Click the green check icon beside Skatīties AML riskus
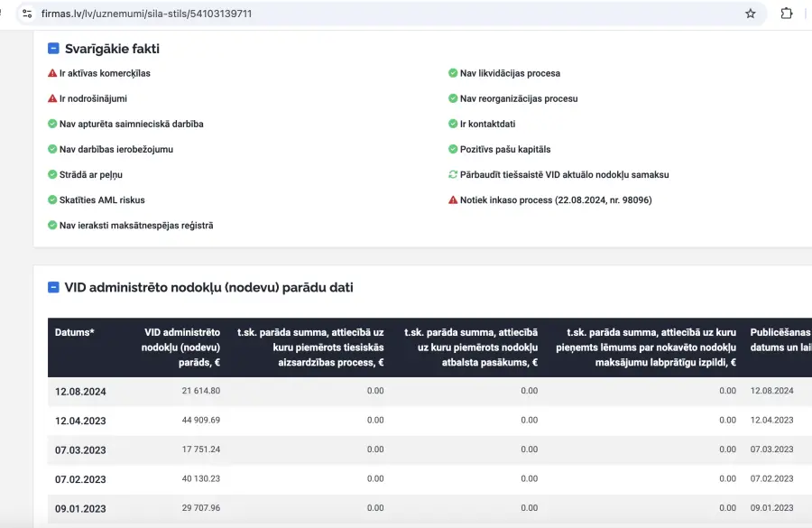The width and height of the screenshot is (812, 528). [x=52, y=200]
